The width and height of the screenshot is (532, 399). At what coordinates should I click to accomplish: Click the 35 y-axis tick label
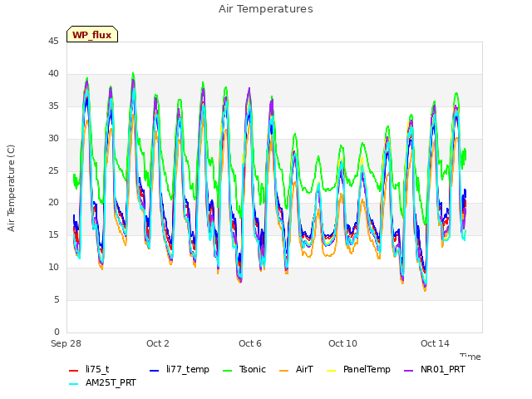(53, 106)
